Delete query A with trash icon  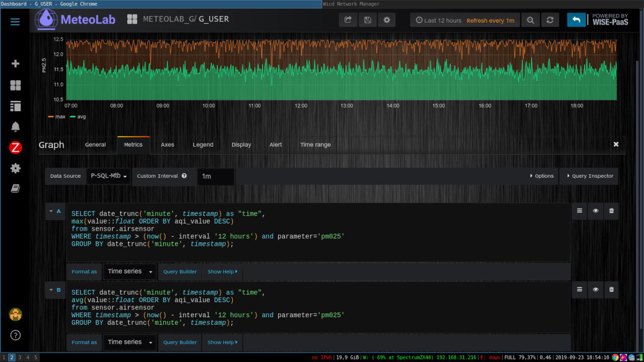click(611, 211)
